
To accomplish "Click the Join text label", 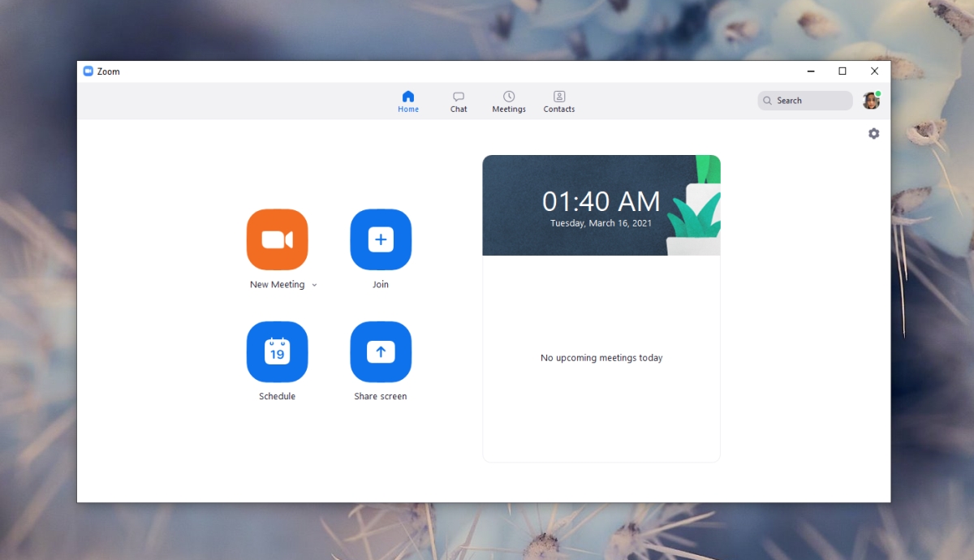I will click(381, 285).
